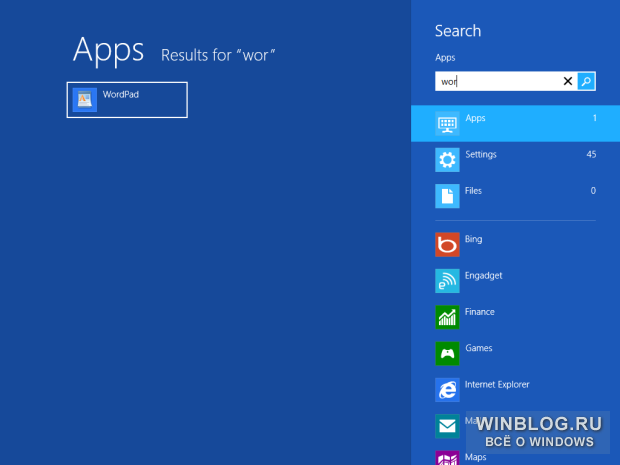Viewport: 620px width, 465px height.
Task: Click the Games controller icon
Action: pyautogui.click(x=447, y=353)
